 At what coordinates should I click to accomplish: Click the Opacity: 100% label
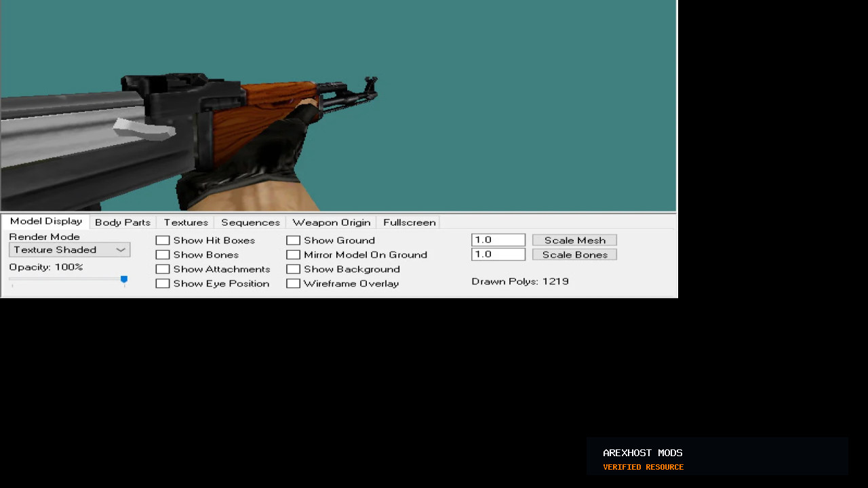[x=46, y=267]
